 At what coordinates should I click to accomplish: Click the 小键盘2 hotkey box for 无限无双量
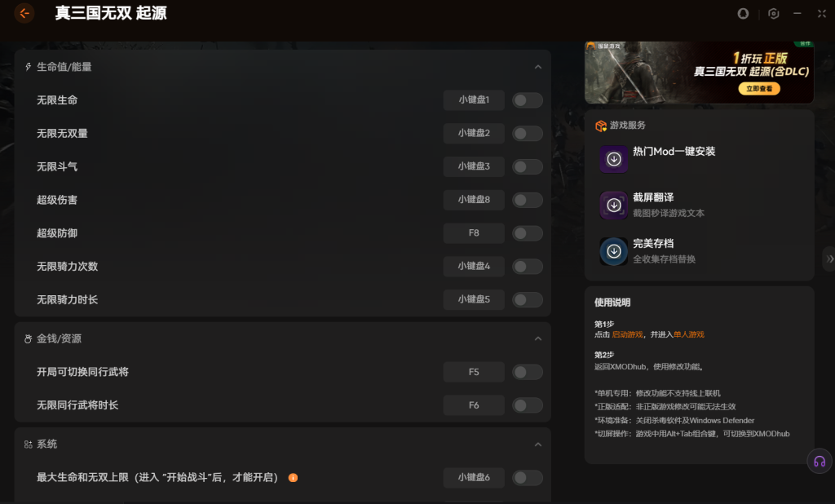coord(474,133)
